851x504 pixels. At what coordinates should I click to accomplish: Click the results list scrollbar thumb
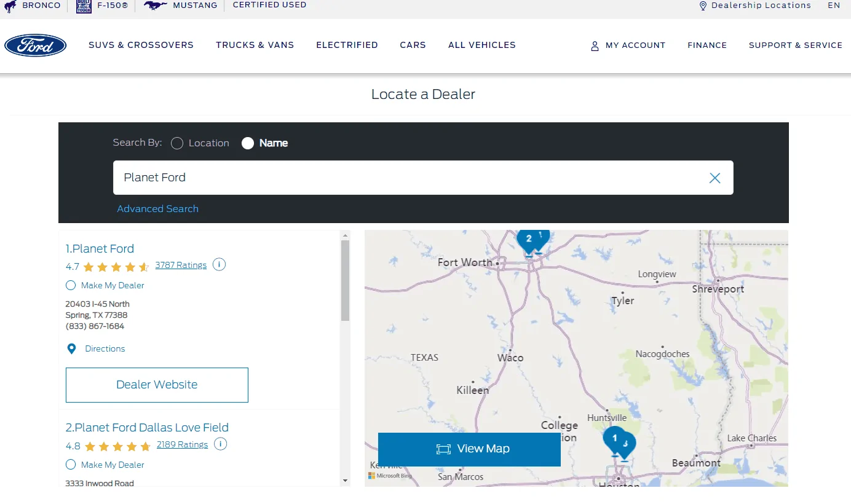pos(345,280)
